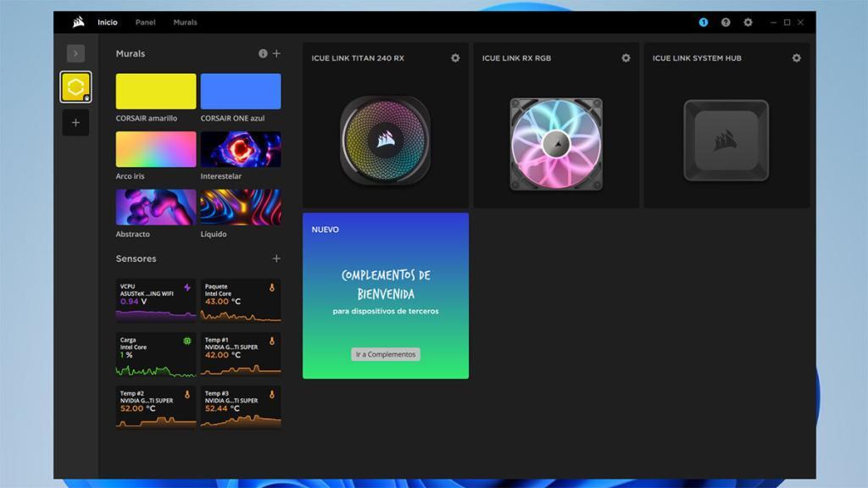Viewport: 868px width, 488px height.
Task: Click Ir a Complementos button
Action: click(x=386, y=354)
